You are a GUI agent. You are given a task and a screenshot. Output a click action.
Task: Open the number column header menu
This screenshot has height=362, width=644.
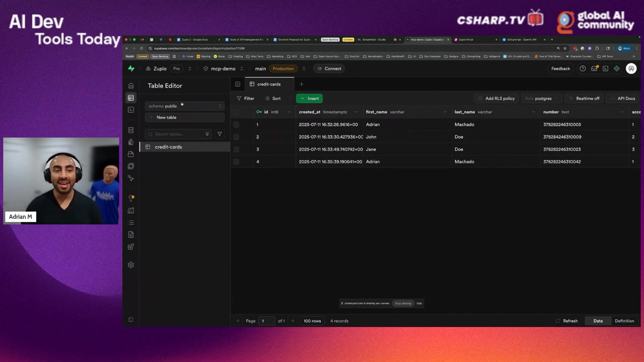[x=622, y=112]
